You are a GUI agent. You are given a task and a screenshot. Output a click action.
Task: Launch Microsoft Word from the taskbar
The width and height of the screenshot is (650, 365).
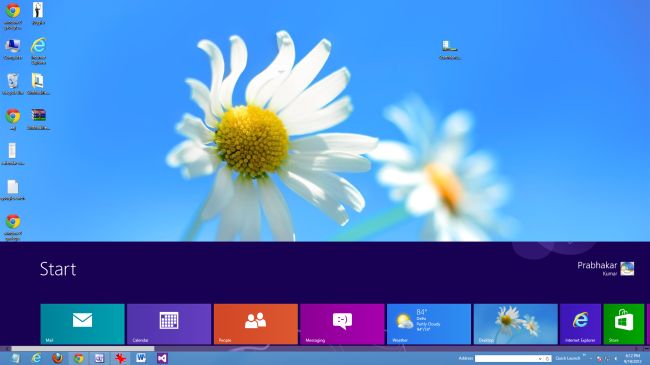(141, 358)
